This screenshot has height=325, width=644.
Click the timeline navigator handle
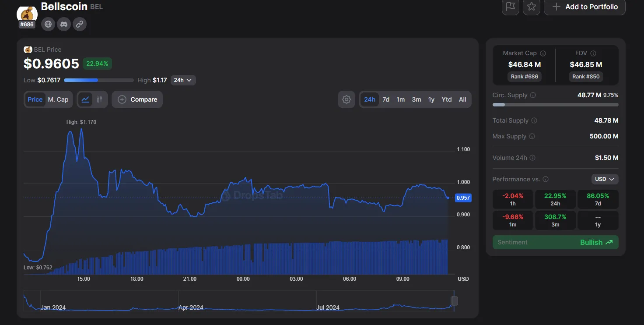(x=454, y=301)
